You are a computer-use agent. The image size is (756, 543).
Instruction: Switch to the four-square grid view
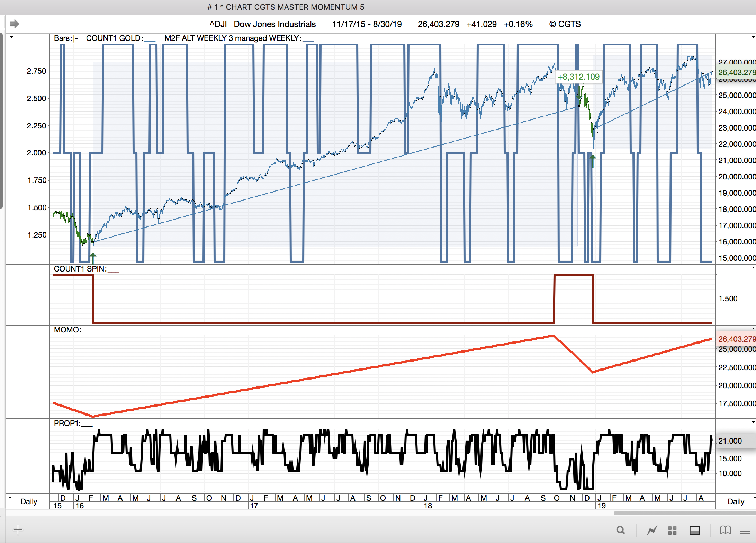pos(672,530)
